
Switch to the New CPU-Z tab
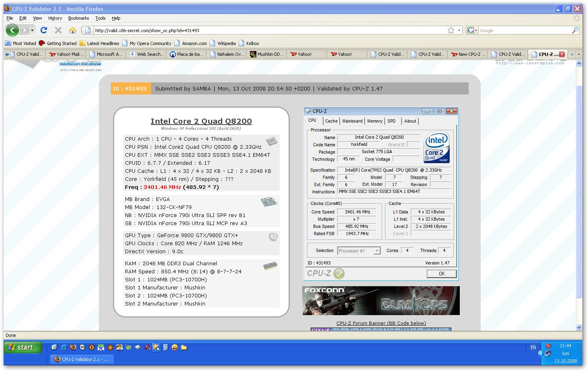[468, 54]
